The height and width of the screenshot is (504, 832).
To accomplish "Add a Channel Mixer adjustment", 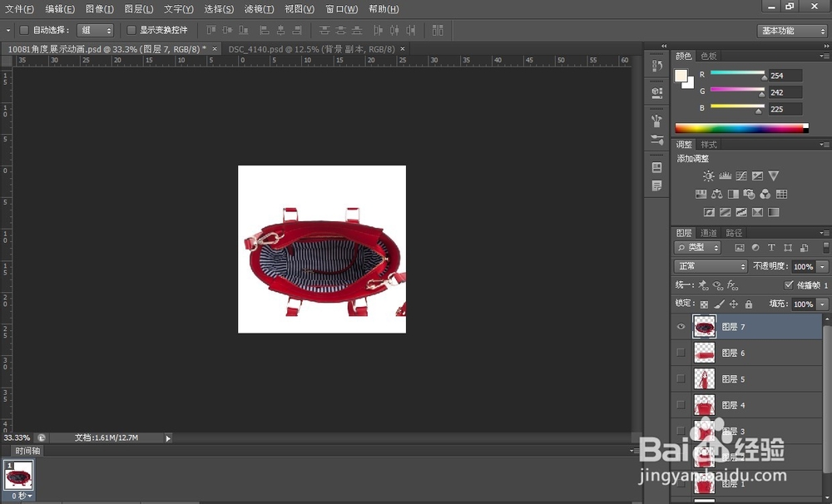I will pos(765,194).
